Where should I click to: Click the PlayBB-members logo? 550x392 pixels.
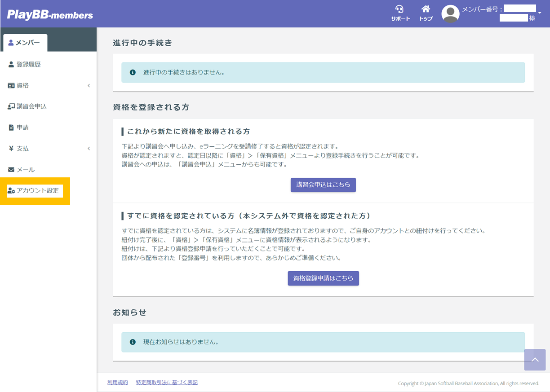click(x=50, y=15)
